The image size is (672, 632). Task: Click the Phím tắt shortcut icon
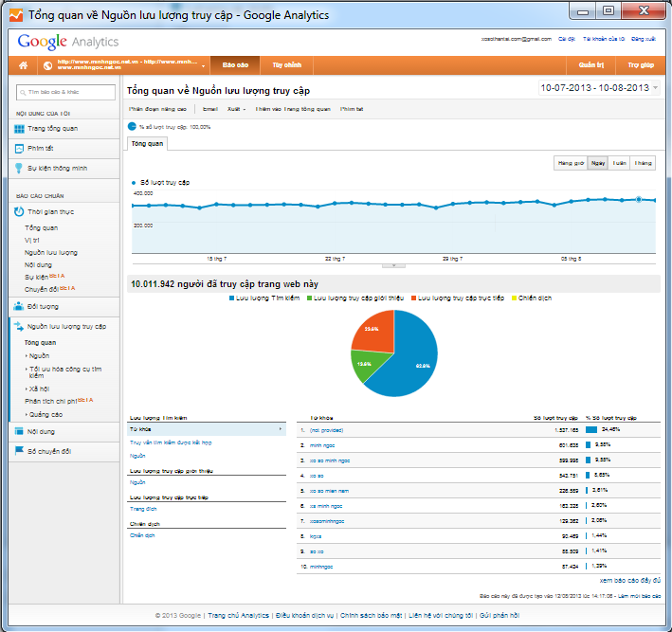click(19, 149)
